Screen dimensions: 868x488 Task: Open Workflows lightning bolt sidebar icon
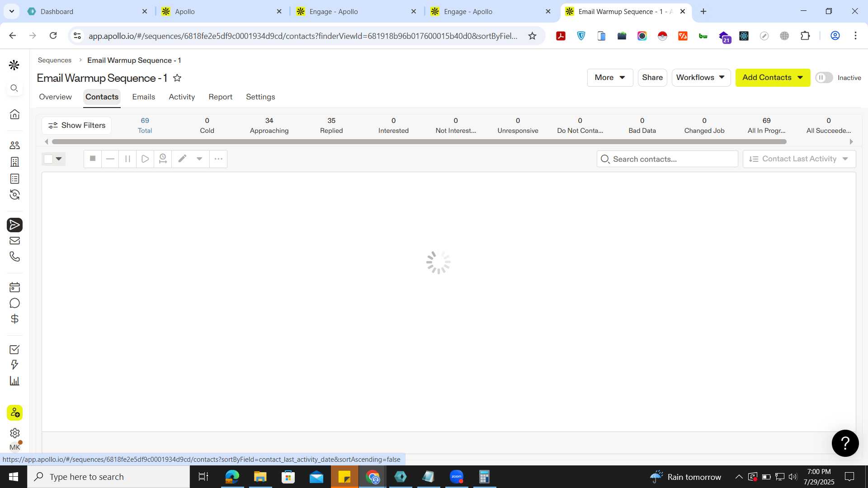point(14,365)
